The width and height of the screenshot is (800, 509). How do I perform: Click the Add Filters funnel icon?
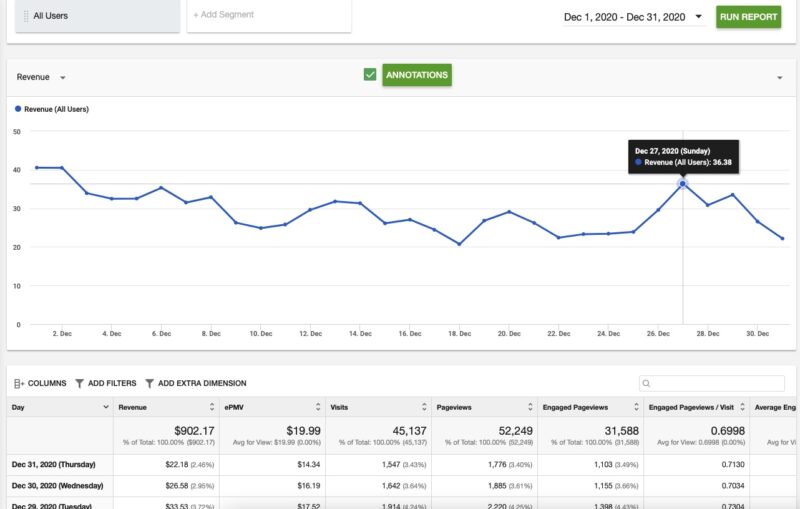coord(80,383)
